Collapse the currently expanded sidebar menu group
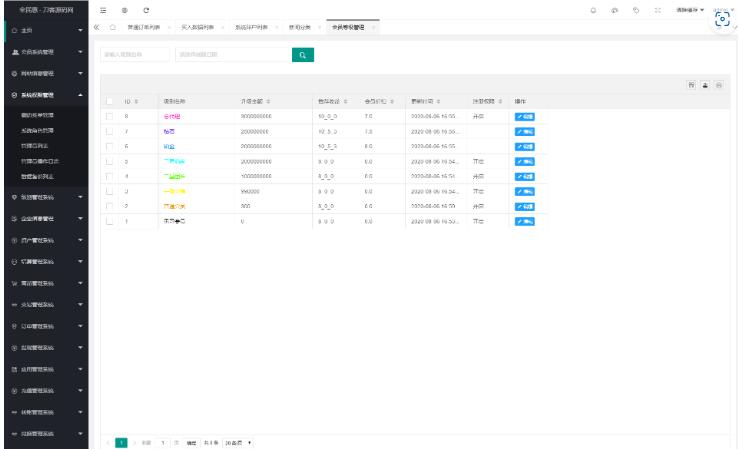738x449 pixels. (x=45, y=95)
